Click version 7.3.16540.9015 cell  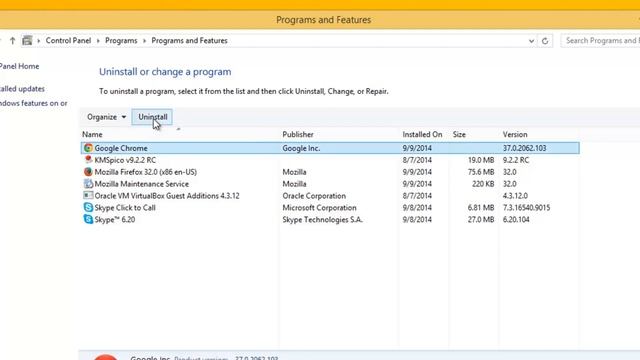coord(526,207)
